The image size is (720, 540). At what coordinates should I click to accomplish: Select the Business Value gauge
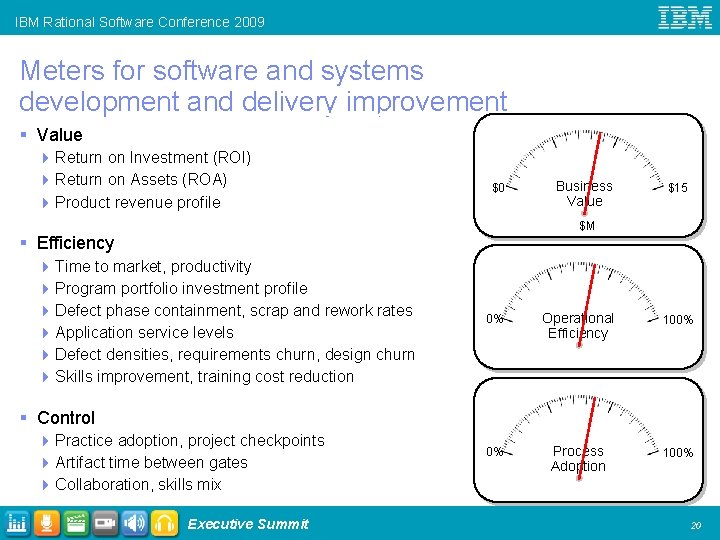tap(588, 175)
